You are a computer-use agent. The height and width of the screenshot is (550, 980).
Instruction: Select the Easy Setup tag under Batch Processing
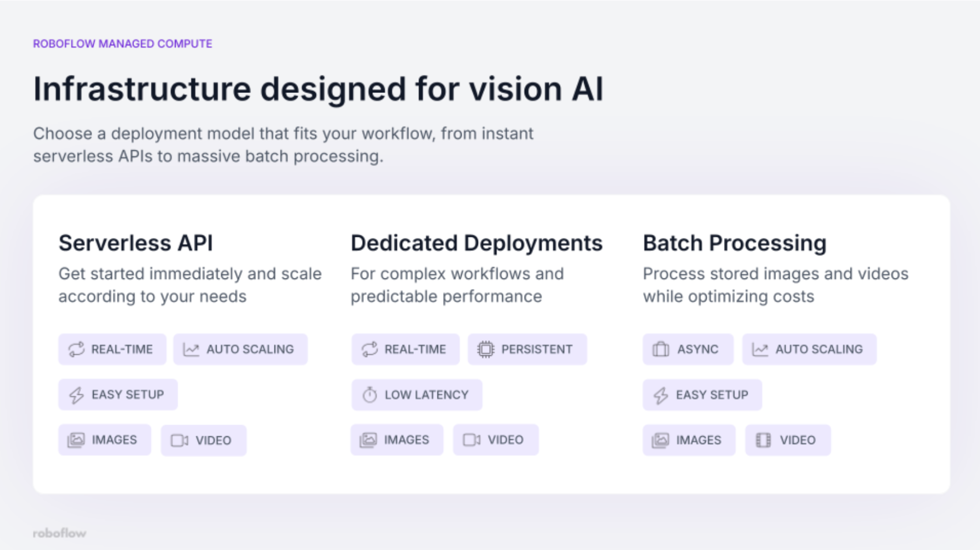[x=702, y=395]
